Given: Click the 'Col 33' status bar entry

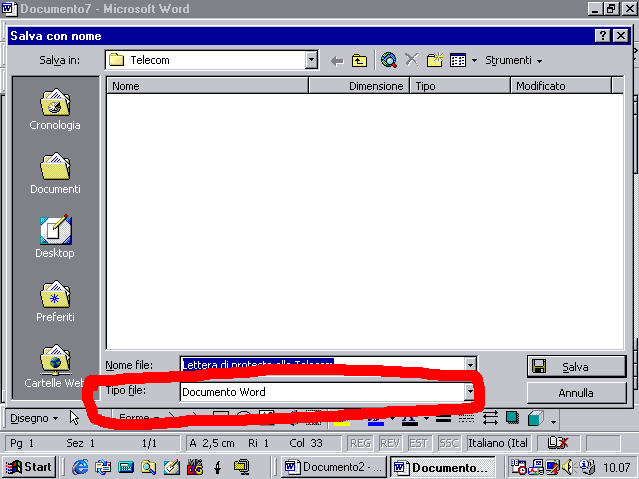Looking at the screenshot, I should pos(306,443).
